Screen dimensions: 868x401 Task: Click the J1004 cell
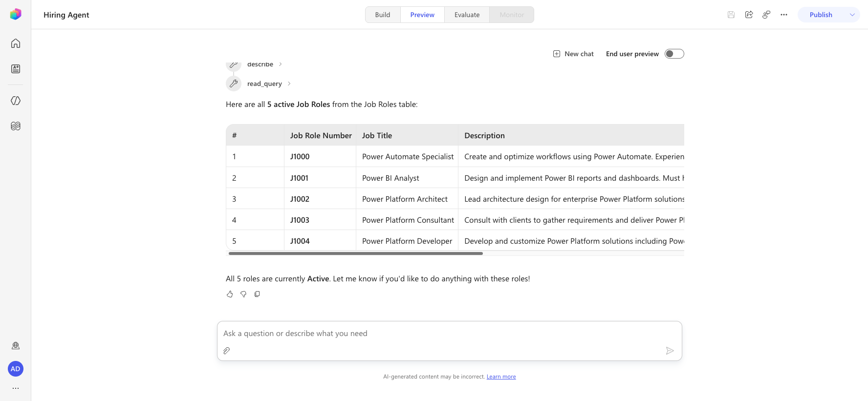pos(320,241)
